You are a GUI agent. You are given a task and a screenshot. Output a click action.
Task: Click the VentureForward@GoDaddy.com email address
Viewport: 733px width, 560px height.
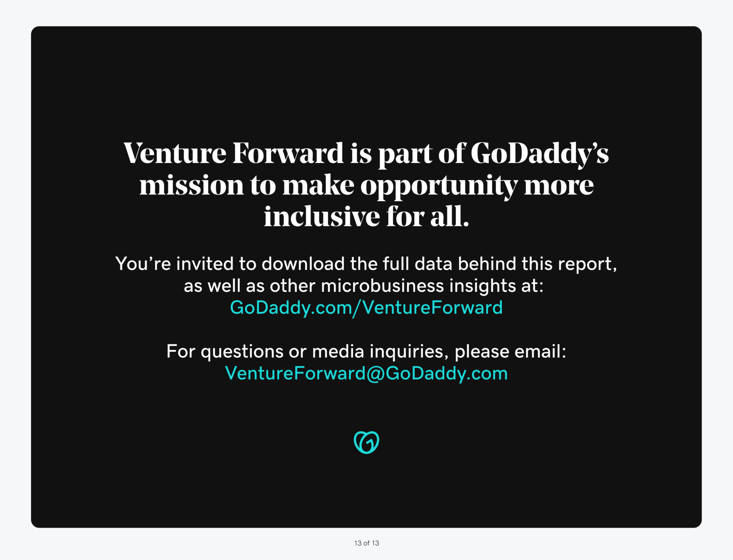pos(366,374)
